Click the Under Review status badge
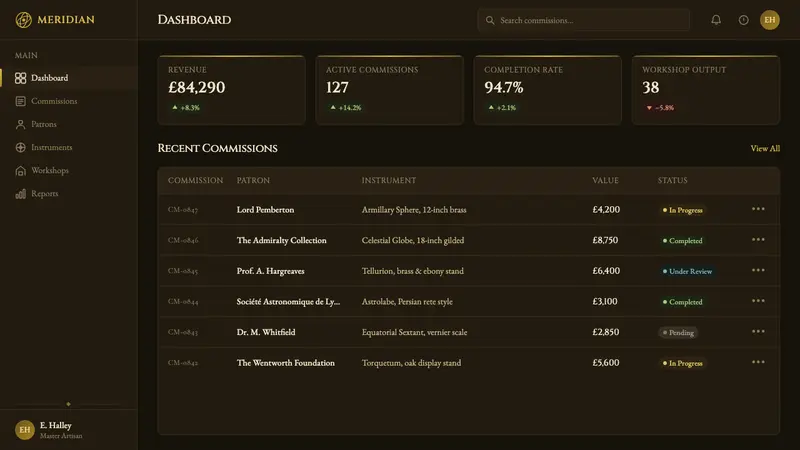The width and height of the screenshot is (800, 450). [x=687, y=271]
